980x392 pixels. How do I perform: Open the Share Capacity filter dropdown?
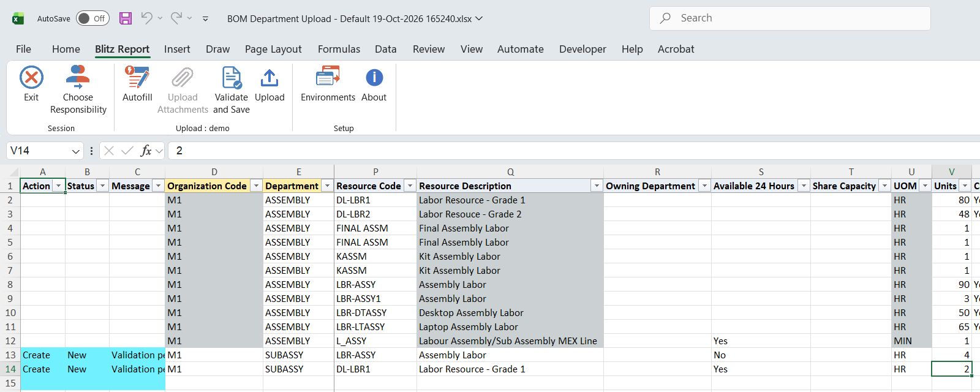(x=884, y=186)
